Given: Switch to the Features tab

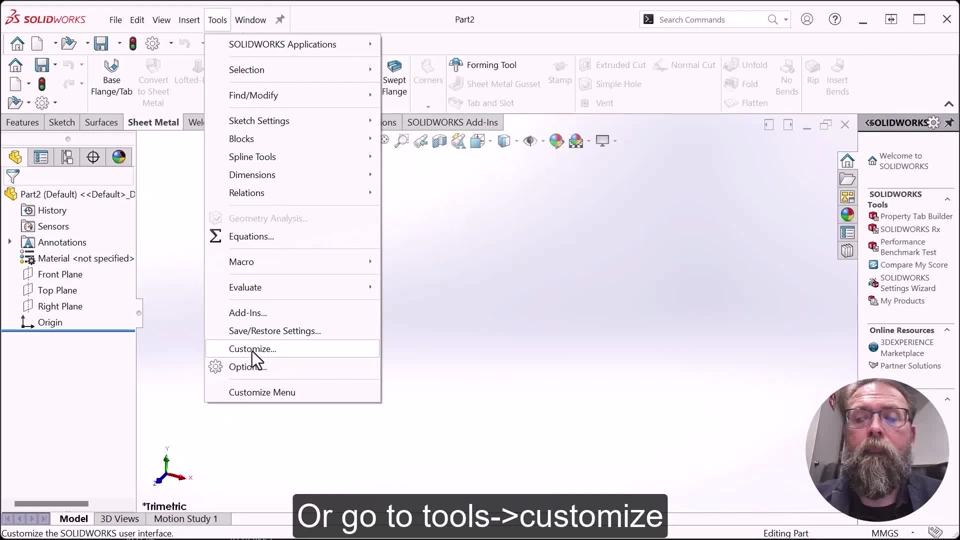Looking at the screenshot, I should 22,122.
